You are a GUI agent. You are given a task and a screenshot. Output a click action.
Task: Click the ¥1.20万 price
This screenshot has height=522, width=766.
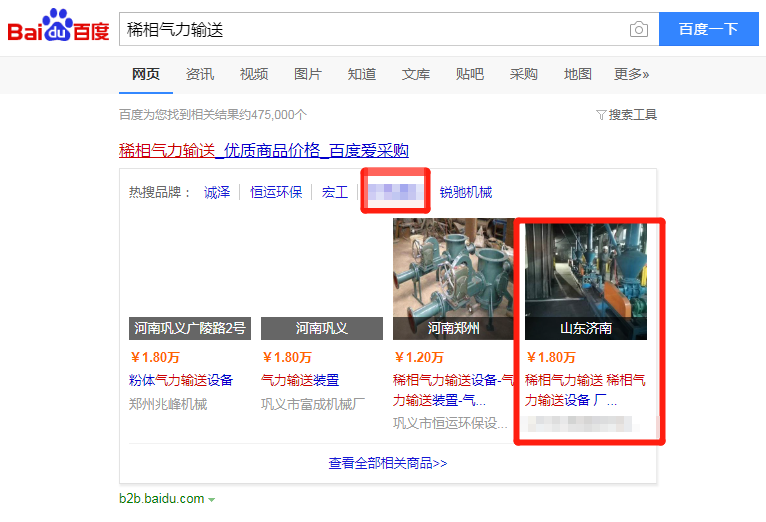[419, 357]
